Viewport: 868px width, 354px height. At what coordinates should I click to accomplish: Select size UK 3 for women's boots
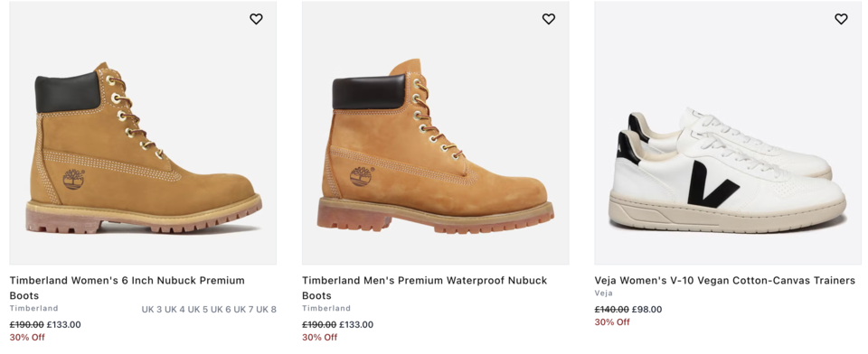click(152, 309)
